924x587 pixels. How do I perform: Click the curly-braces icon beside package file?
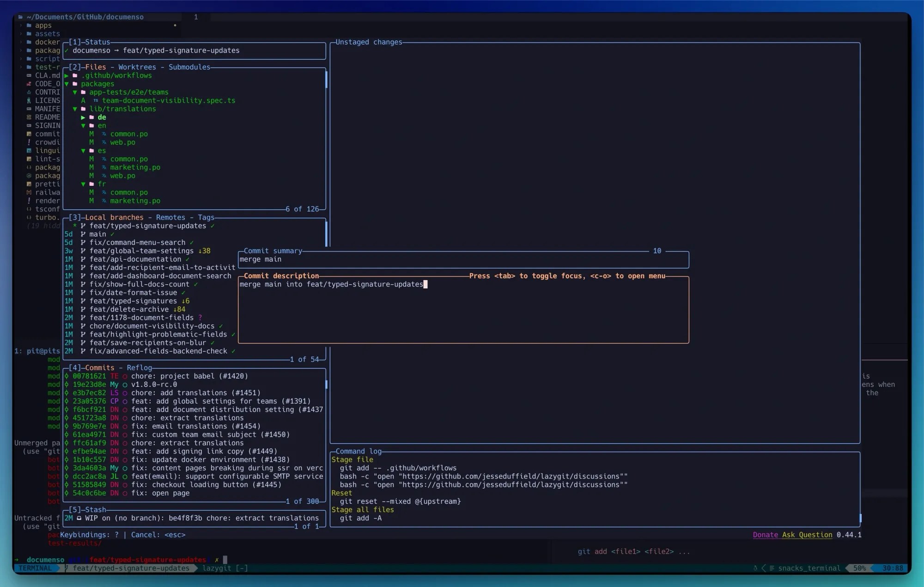[29, 167]
